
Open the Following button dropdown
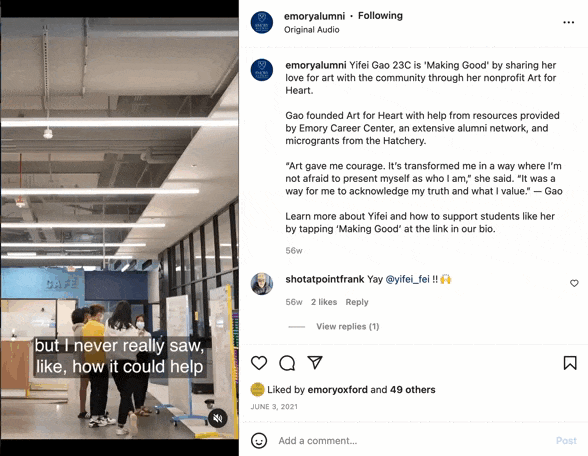point(380,16)
